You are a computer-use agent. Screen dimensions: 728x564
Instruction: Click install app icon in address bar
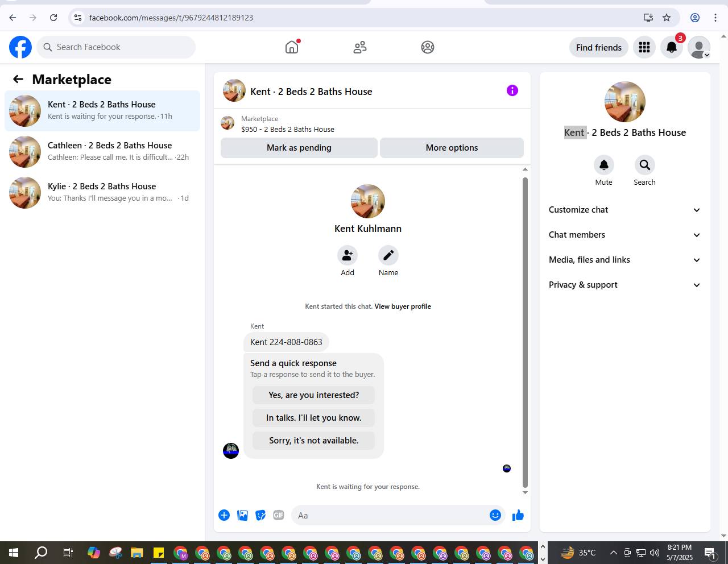[648, 18]
